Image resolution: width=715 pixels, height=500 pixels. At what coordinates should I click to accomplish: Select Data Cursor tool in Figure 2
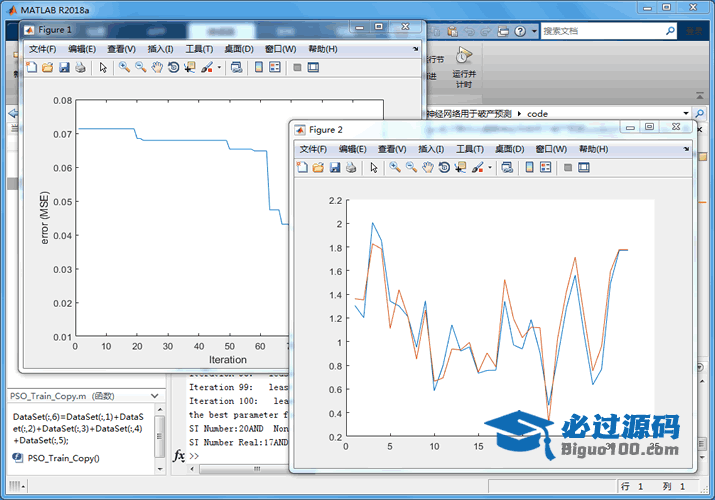[460, 168]
